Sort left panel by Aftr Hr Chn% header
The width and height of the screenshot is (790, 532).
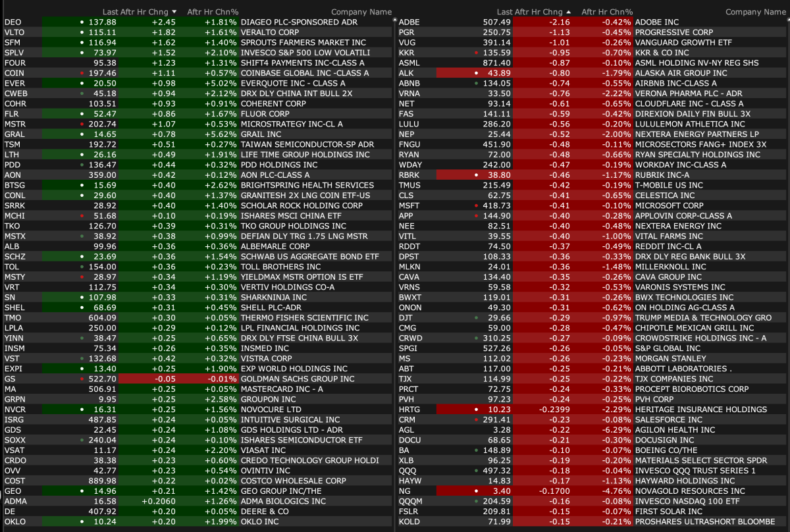click(x=213, y=12)
